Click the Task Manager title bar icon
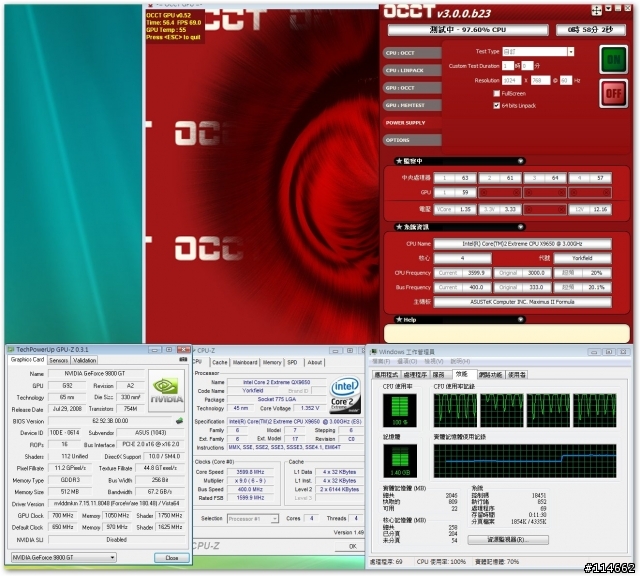Image resolution: width=640 pixels, height=576 pixels. tap(373, 352)
